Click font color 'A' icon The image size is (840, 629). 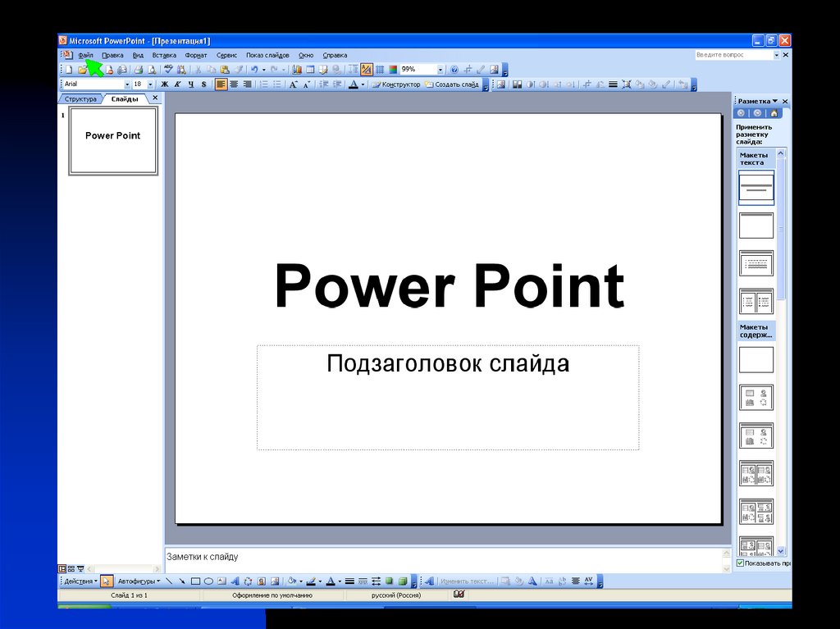tap(353, 84)
